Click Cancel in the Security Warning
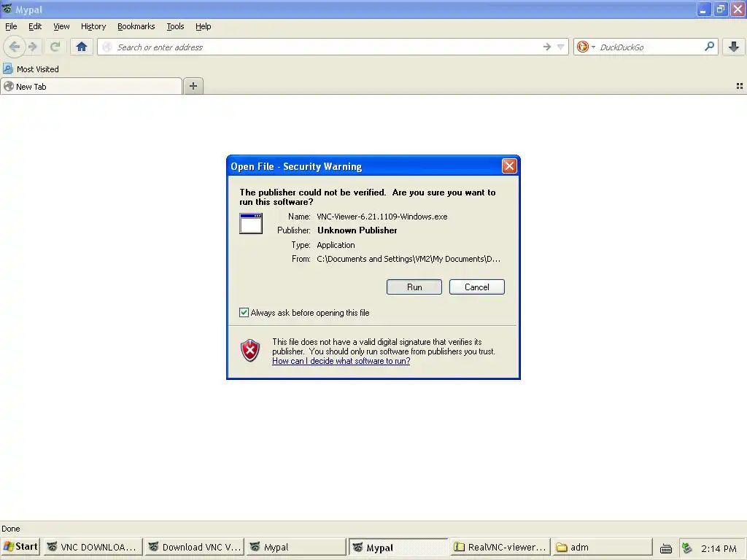The image size is (747, 560). (x=476, y=287)
